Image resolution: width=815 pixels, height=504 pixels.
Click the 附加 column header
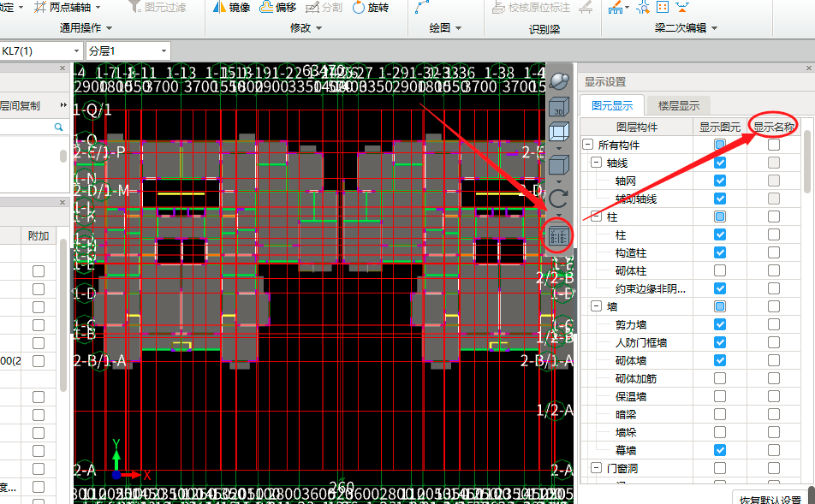pos(39,236)
